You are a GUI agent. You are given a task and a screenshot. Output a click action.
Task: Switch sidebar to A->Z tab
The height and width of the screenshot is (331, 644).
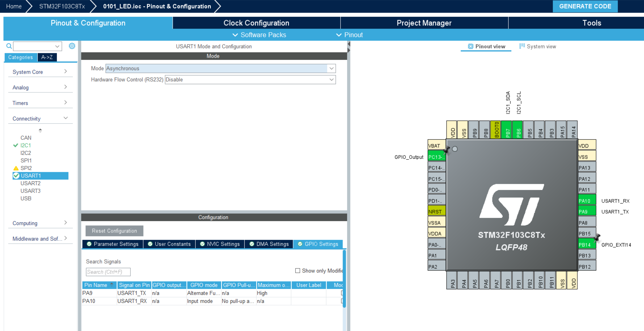[47, 57]
